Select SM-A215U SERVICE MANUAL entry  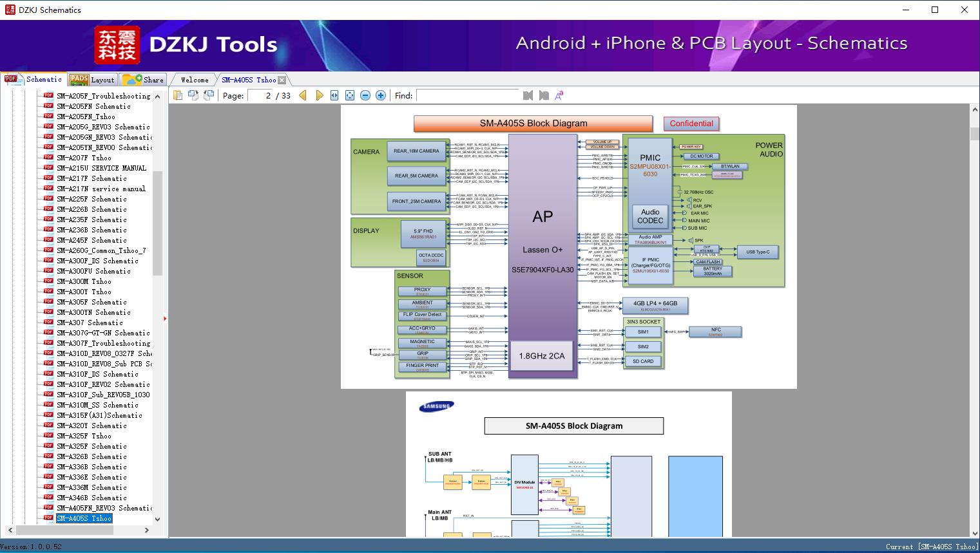101,168
